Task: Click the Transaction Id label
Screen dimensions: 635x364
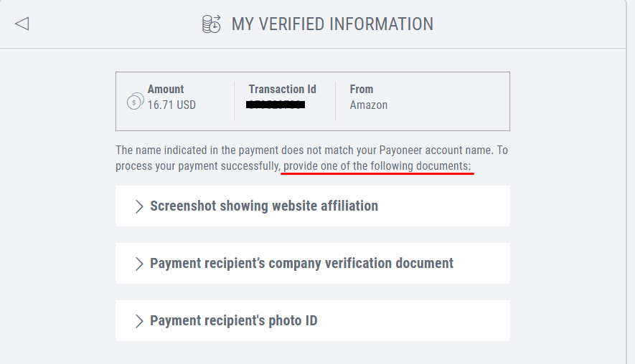Action: (282, 90)
